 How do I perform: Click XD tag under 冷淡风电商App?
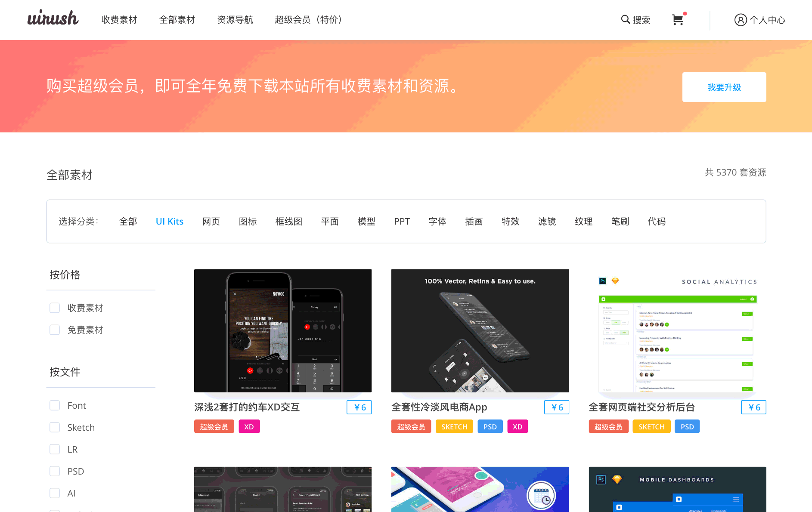518,427
